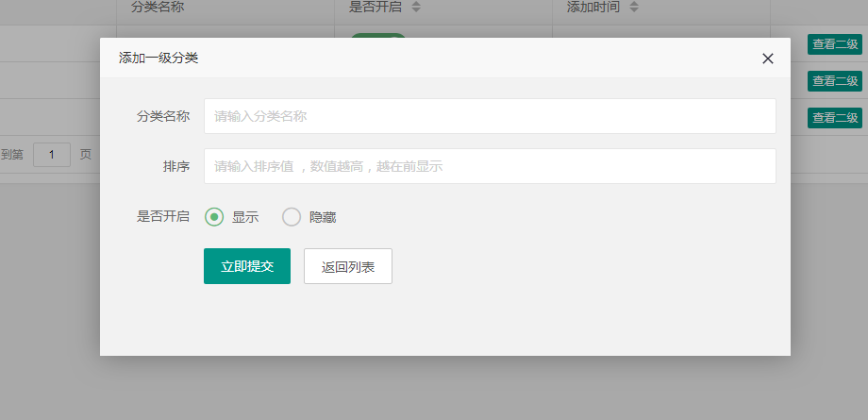Close the 添加一级分类 dialog
This screenshot has height=420, width=868.
tap(767, 59)
